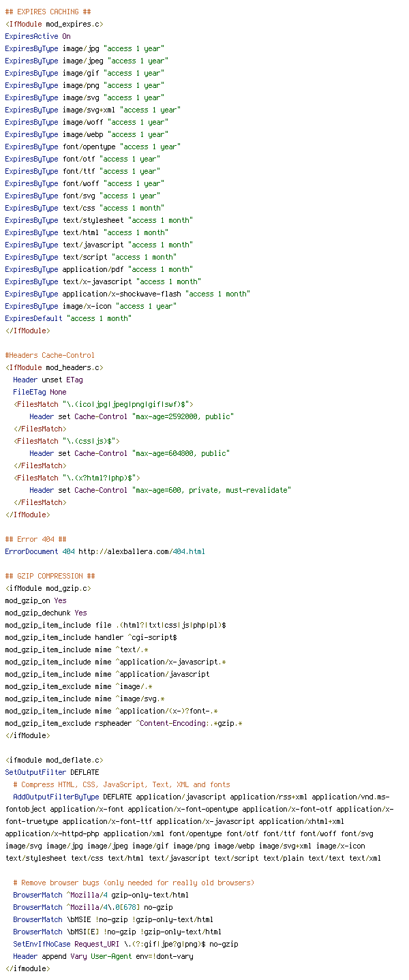
Task: Click the 'AddOutputFilterByType' directive
Action: [x=56, y=797]
